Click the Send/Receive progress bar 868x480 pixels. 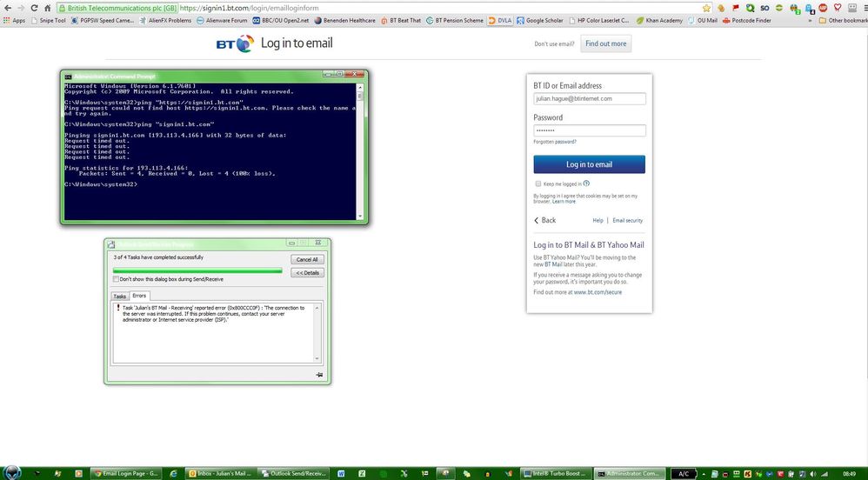pos(197,270)
